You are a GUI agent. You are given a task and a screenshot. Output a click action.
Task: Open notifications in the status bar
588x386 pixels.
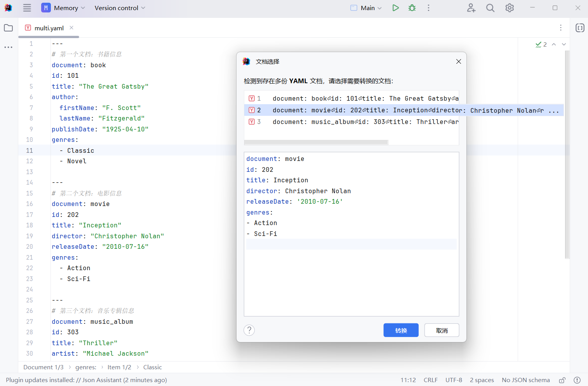[577, 380]
